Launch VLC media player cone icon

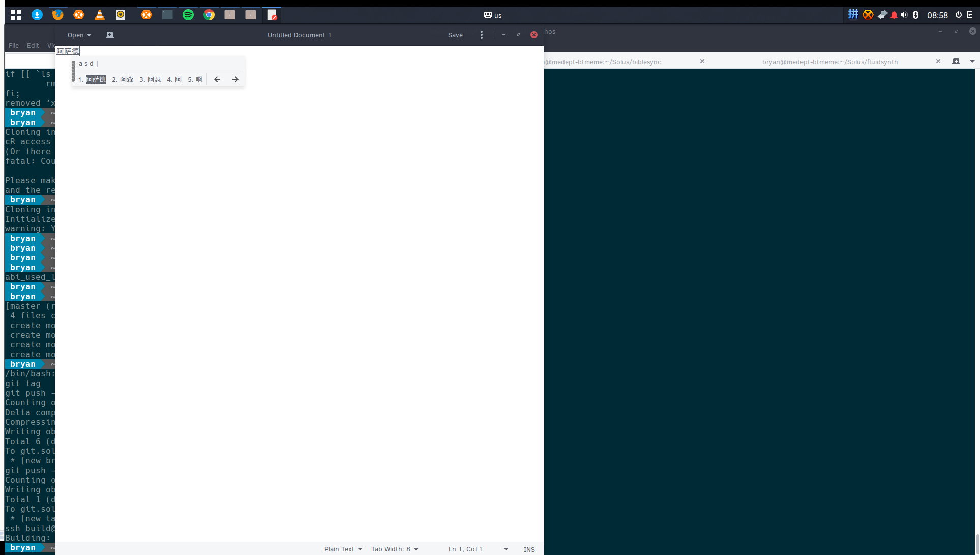tap(100, 15)
